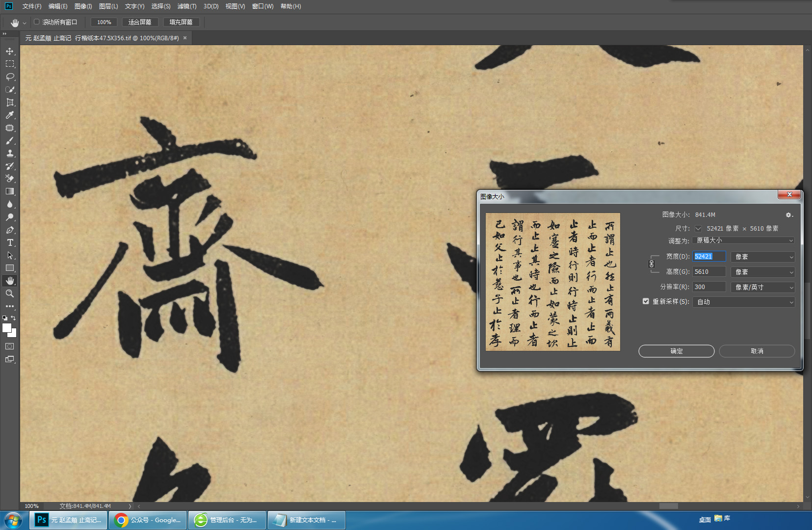Select the Quick Selection tool
812x530 pixels.
pyautogui.click(x=10, y=89)
